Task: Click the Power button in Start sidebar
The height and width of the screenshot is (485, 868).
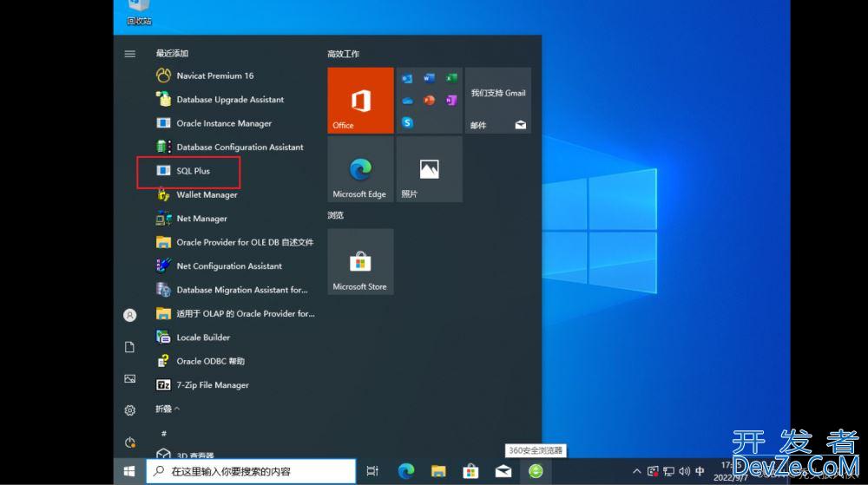Action: point(130,442)
